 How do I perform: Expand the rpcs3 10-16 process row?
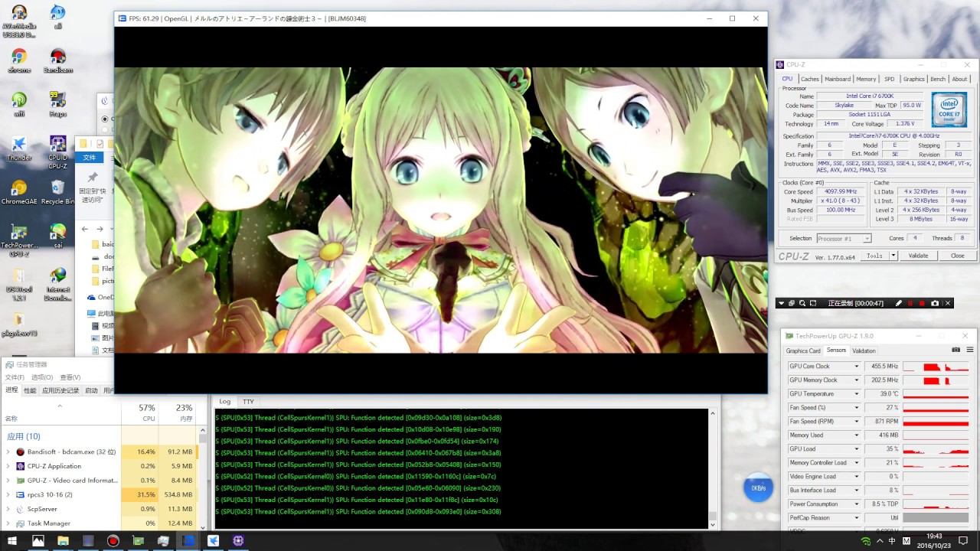click(x=8, y=494)
